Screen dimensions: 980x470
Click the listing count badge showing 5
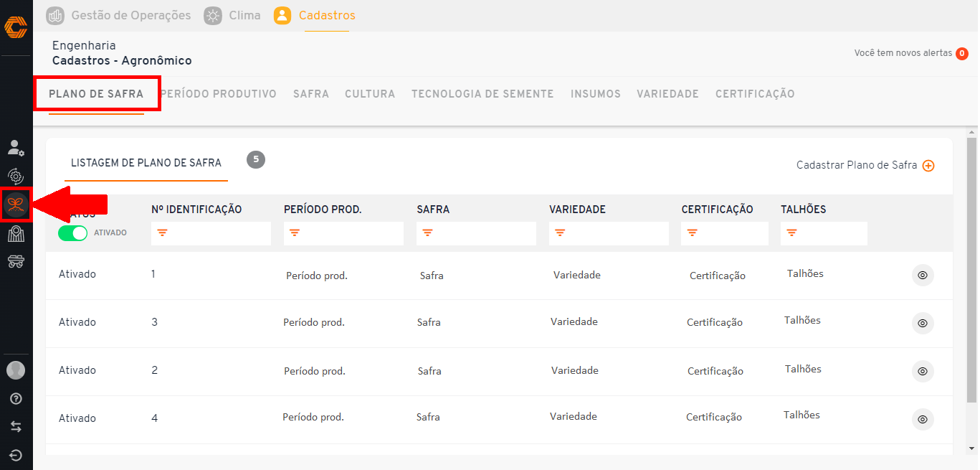click(x=256, y=159)
